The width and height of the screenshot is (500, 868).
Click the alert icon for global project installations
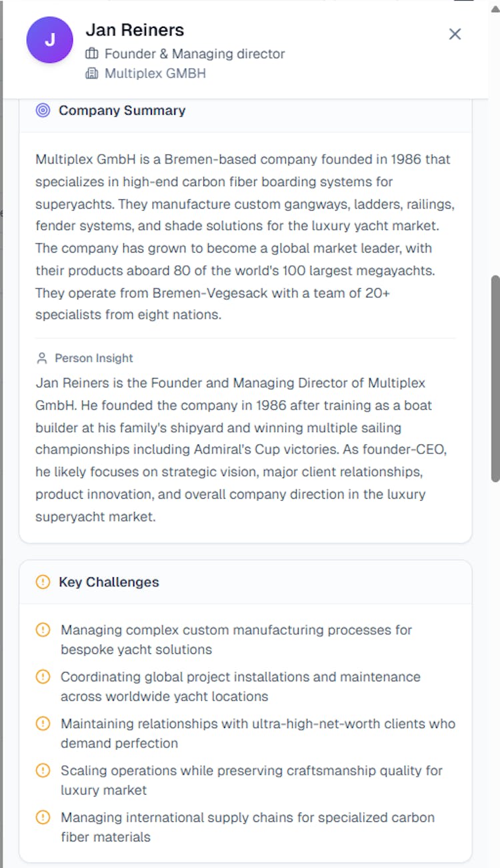click(43, 677)
